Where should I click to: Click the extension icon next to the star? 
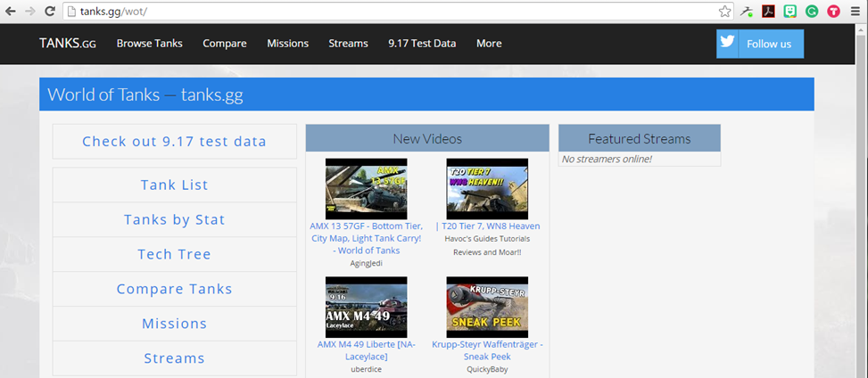coord(746,11)
